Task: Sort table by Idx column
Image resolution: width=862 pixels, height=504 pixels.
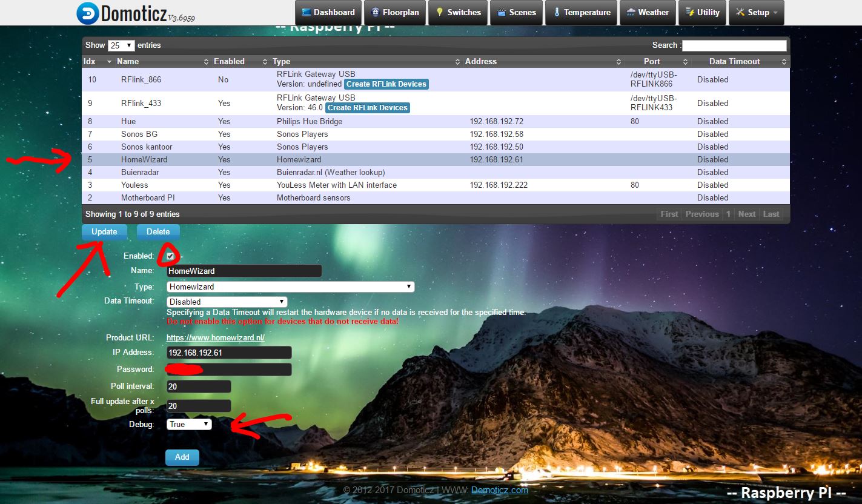Action: tap(98, 62)
